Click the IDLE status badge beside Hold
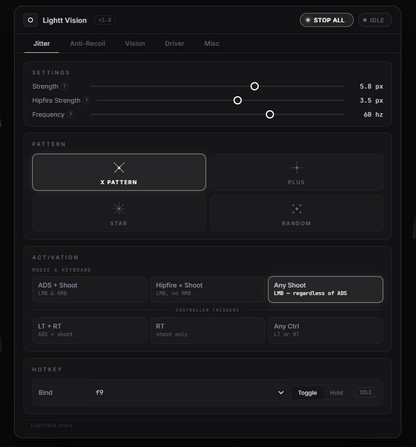The width and height of the screenshot is (416, 447). pyautogui.click(x=365, y=393)
